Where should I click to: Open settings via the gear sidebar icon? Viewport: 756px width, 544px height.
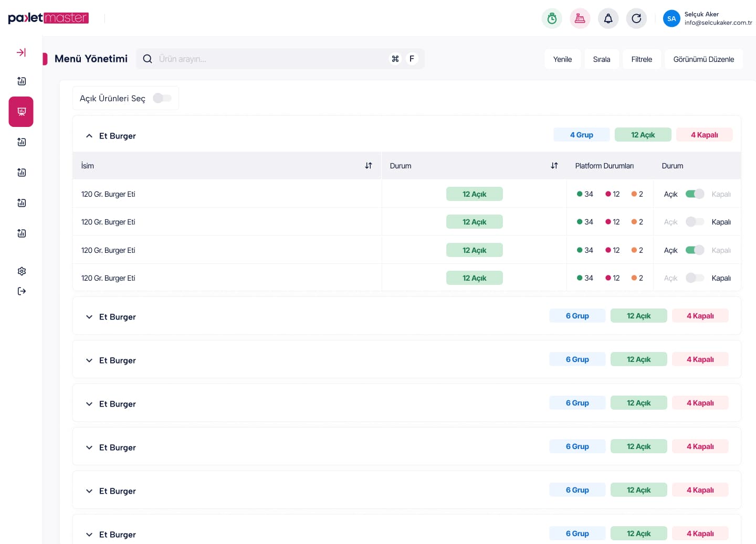(22, 271)
